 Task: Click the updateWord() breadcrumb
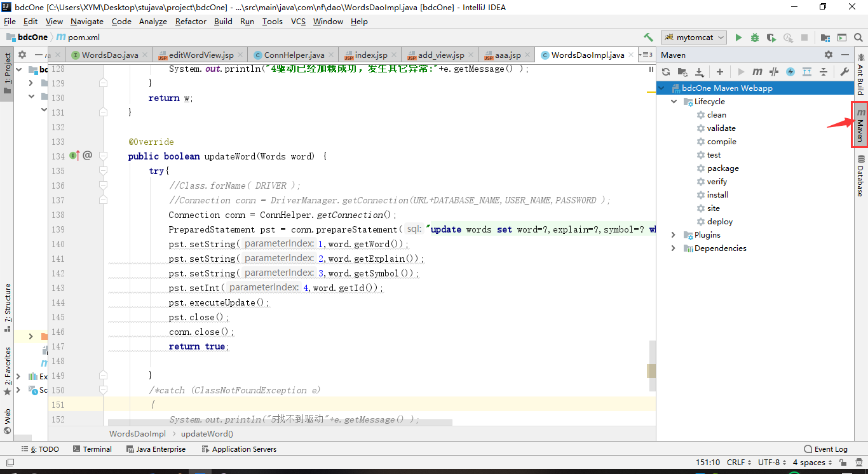(x=207, y=434)
